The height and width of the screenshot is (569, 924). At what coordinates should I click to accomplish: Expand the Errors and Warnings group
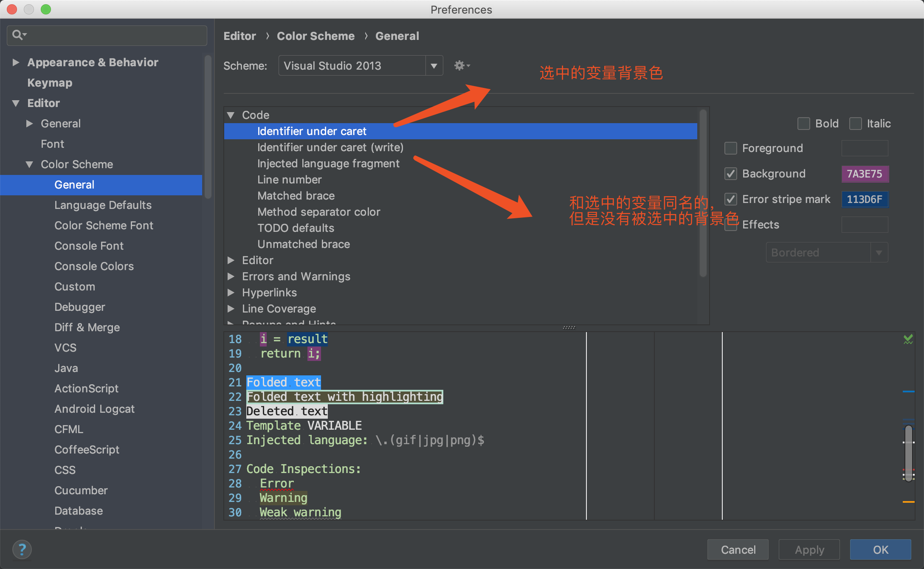point(231,276)
